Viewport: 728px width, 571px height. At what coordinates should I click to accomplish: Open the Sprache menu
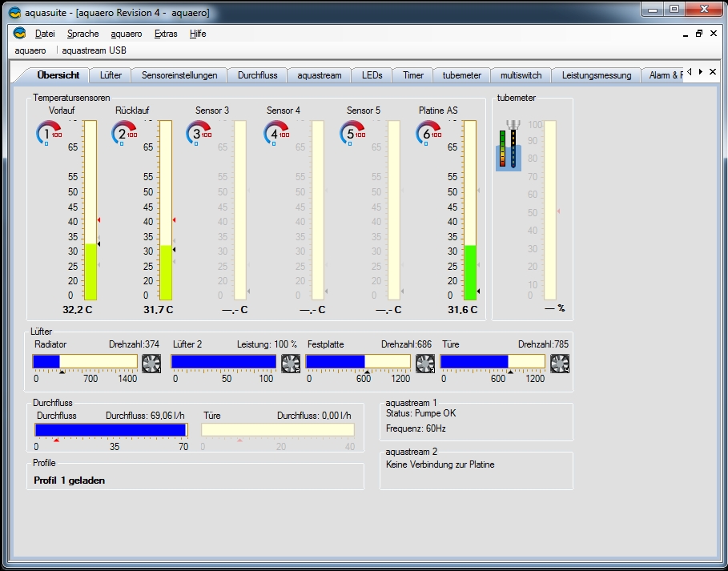pyautogui.click(x=83, y=34)
